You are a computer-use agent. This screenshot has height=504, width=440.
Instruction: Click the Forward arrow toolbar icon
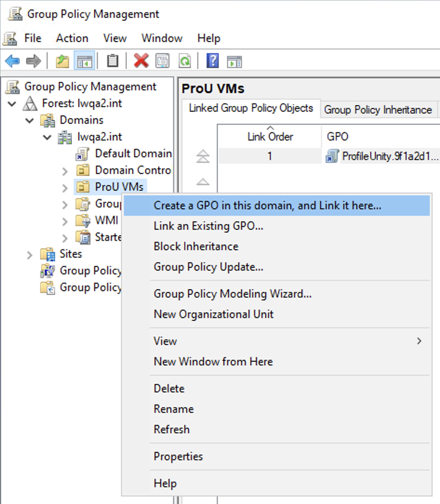(x=33, y=61)
